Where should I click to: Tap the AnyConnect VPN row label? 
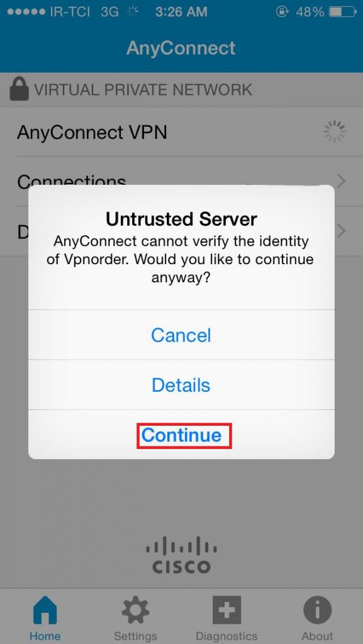(92, 132)
